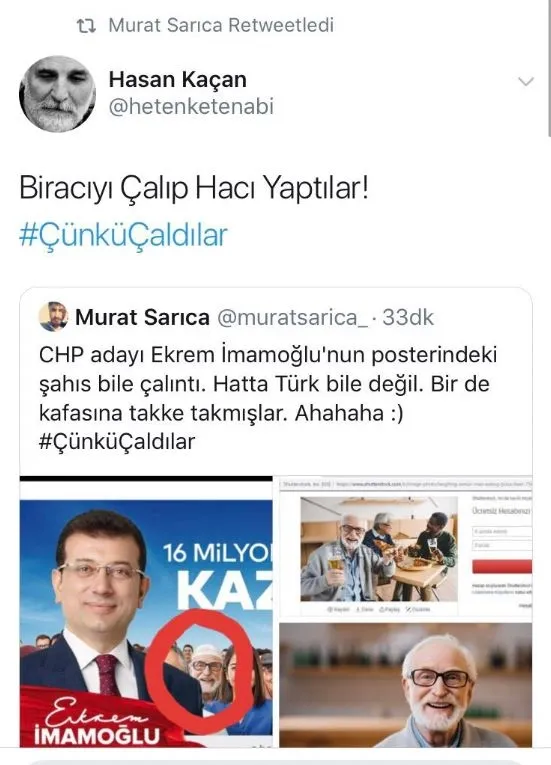Screen dimensions: 551x765
Task: Click the Murat Sarıca Retweetledi label
Action: pyautogui.click(x=221, y=25)
